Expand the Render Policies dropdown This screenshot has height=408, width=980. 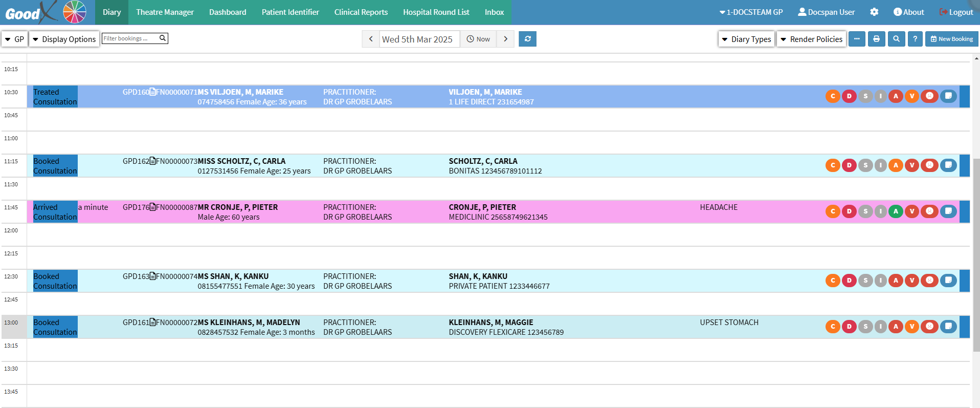point(811,39)
